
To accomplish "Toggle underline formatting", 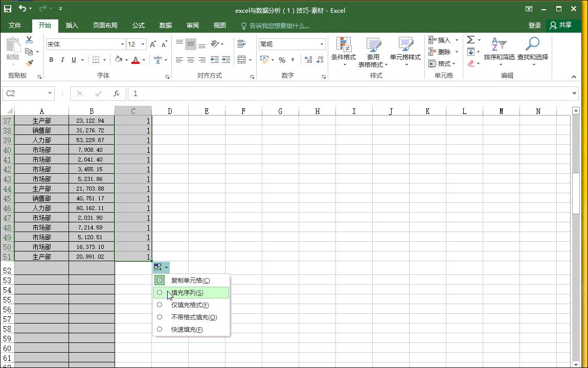I will pos(74,60).
